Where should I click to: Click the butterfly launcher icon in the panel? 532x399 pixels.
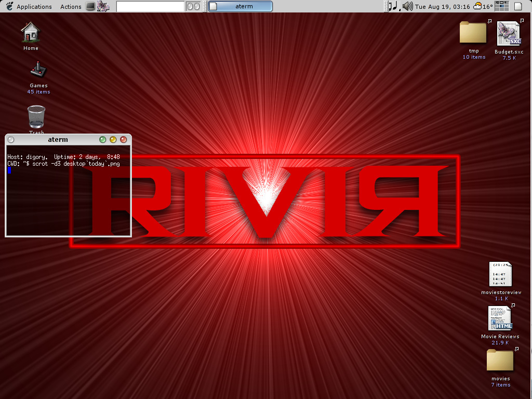(x=103, y=6)
